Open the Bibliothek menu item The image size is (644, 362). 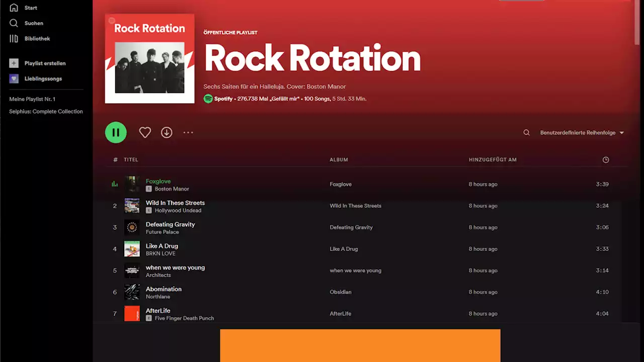pos(37,39)
